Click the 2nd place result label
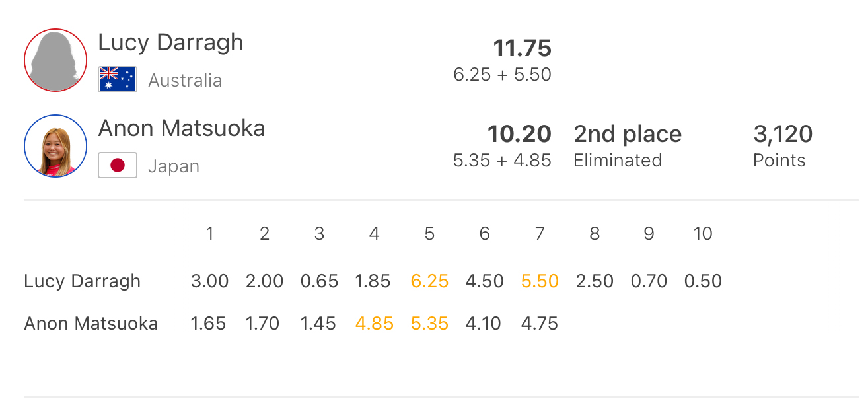Image resolution: width=868 pixels, height=399 pixels. coord(627,134)
